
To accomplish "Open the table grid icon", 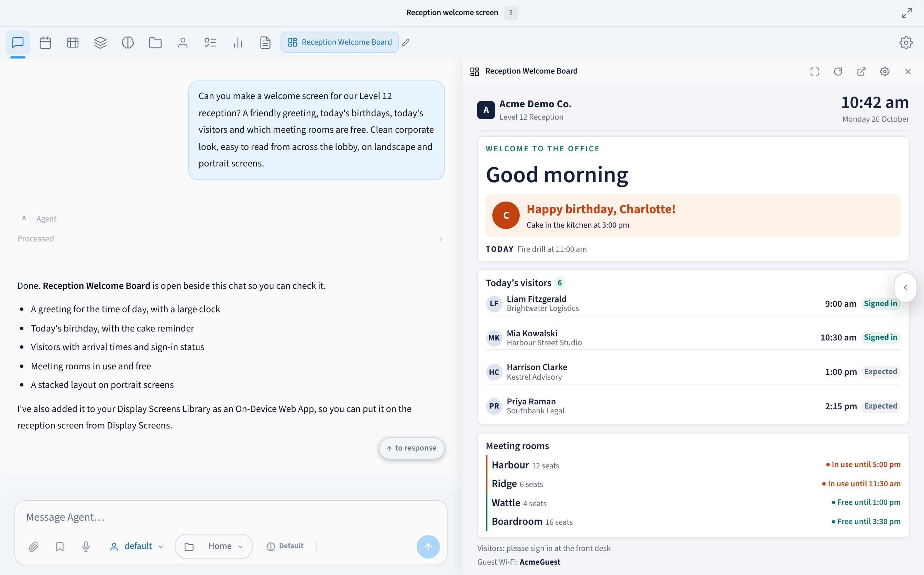I will [x=73, y=42].
